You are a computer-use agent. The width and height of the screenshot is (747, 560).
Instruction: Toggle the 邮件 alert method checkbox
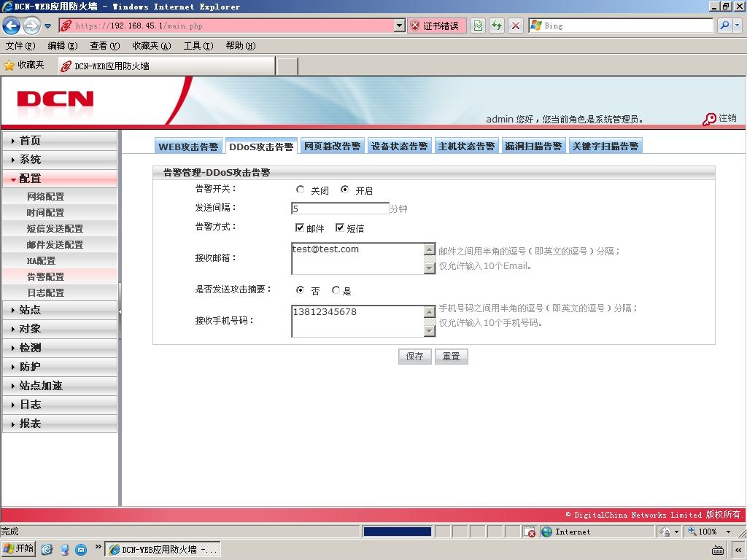(300, 227)
